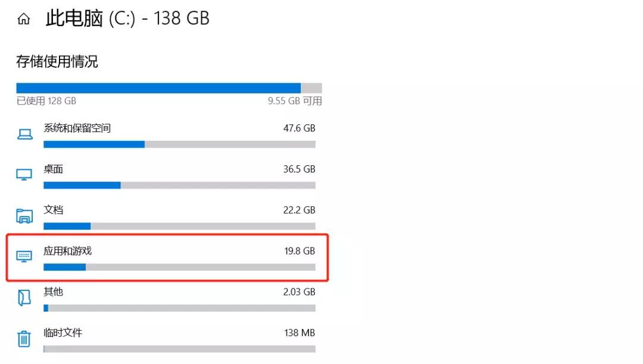Click the folder icon next to 文档

point(24,215)
